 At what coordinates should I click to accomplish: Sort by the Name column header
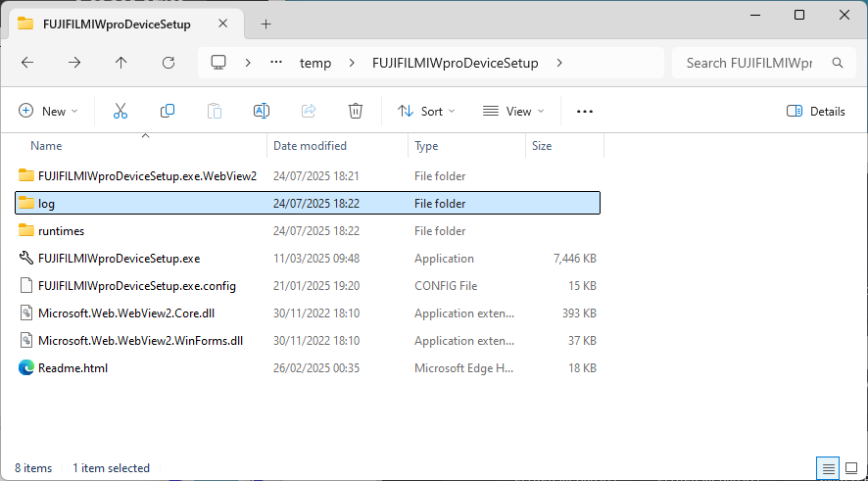46,146
